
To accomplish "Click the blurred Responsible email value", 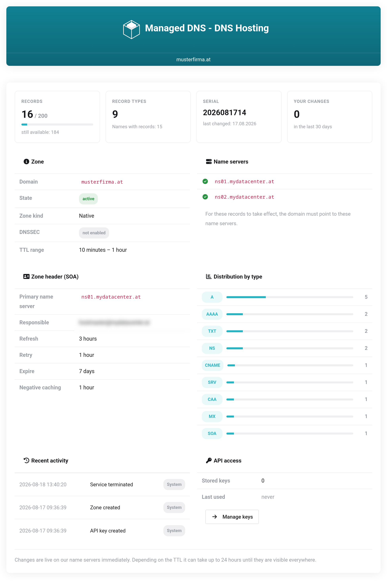I will 114,322.
